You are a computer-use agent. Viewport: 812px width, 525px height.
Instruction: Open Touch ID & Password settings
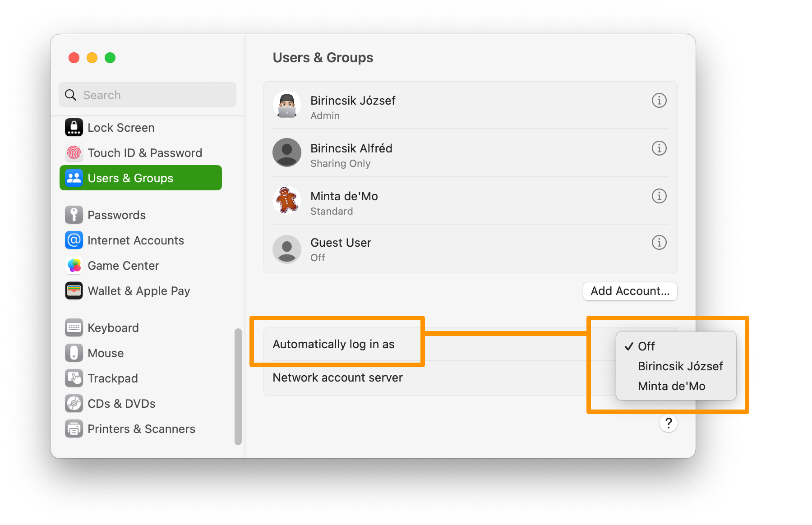(x=141, y=152)
